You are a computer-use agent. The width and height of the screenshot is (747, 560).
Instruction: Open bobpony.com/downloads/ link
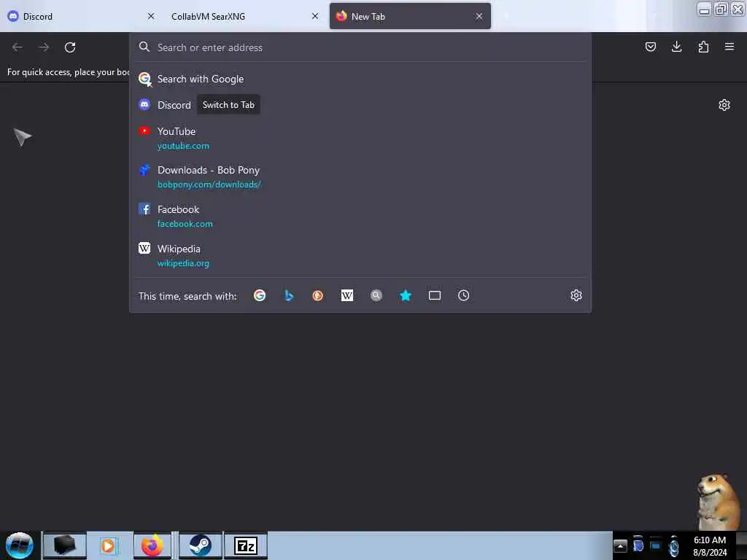pos(209,184)
